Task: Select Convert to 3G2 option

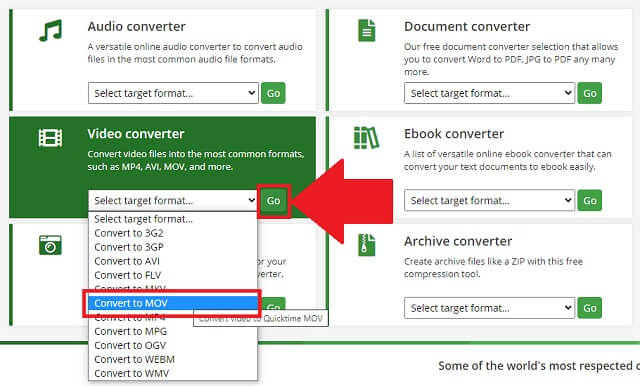Action: click(x=173, y=233)
